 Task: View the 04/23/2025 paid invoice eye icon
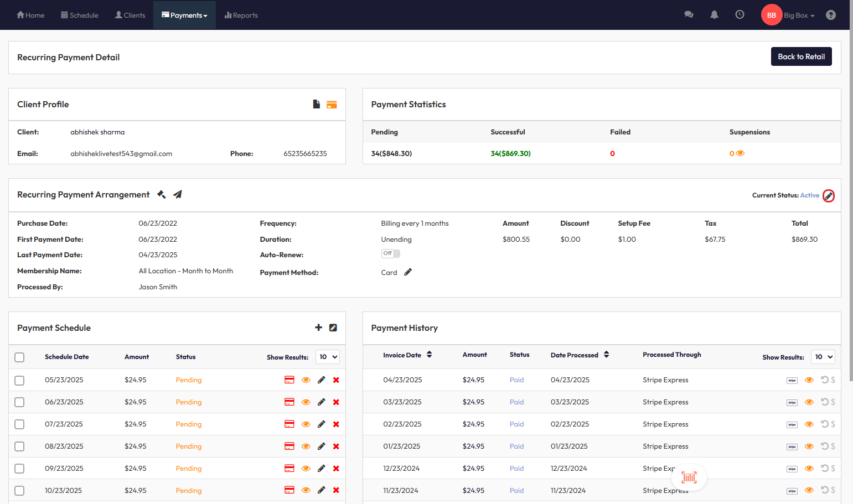pyautogui.click(x=809, y=380)
